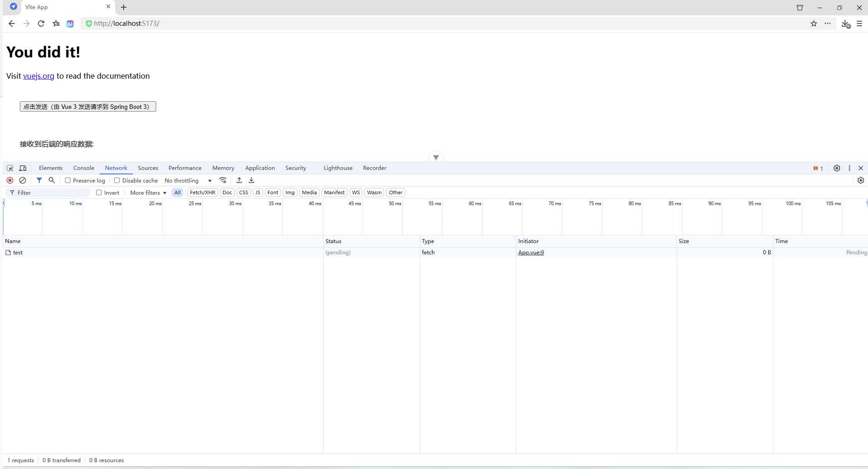Open the More filters dropdown
This screenshot has width=868, height=469.
pos(147,192)
